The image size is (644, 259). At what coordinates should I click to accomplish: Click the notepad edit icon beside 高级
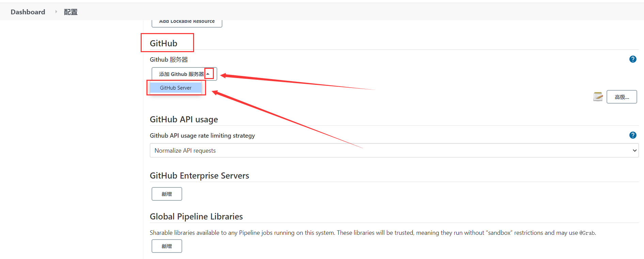(x=598, y=97)
